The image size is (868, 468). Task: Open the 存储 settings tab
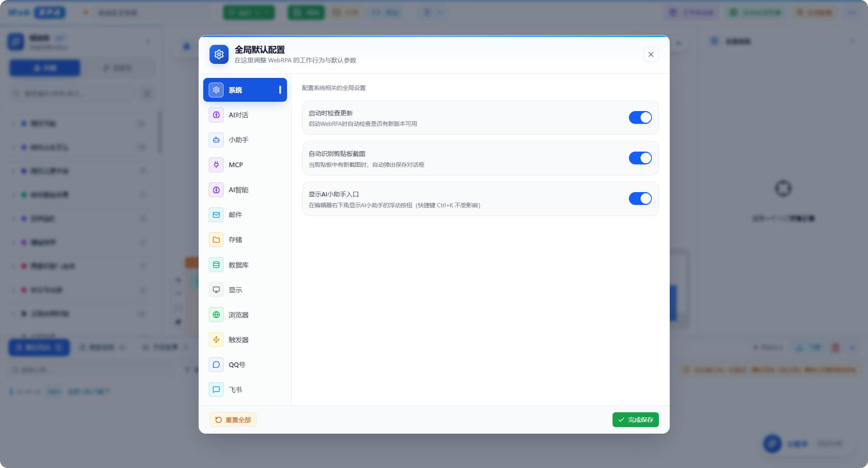245,240
